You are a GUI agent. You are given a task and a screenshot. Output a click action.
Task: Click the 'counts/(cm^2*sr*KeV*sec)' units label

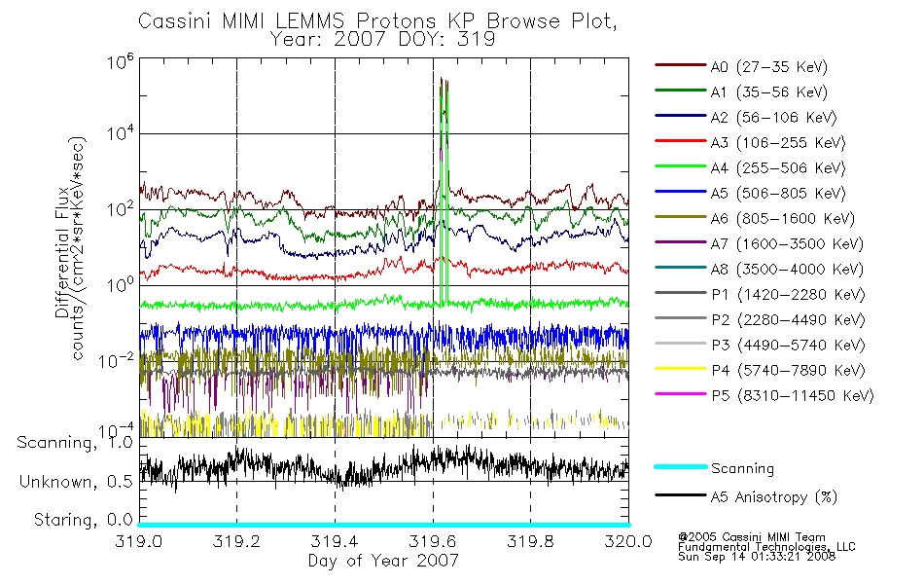[x=79, y=248]
